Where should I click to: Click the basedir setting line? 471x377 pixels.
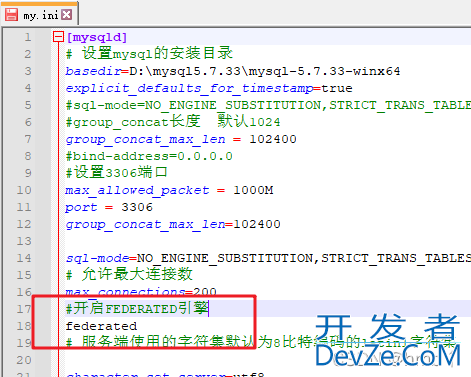(x=233, y=71)
